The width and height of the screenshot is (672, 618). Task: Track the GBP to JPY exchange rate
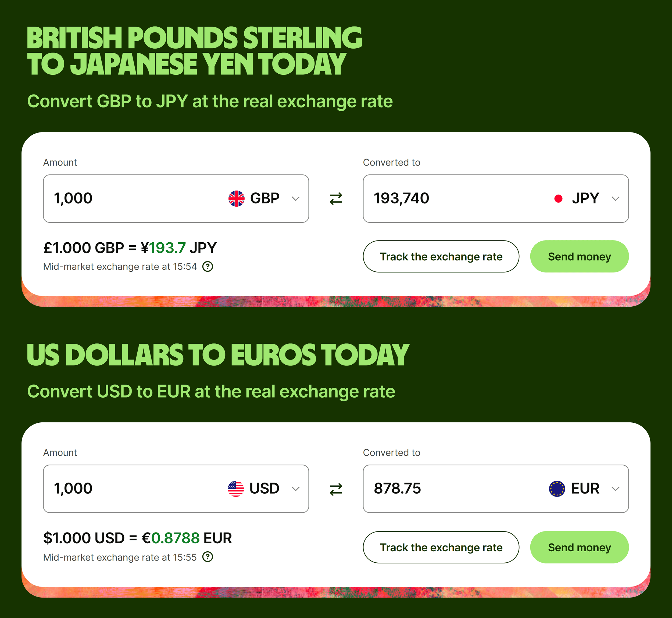click(441, 257)
